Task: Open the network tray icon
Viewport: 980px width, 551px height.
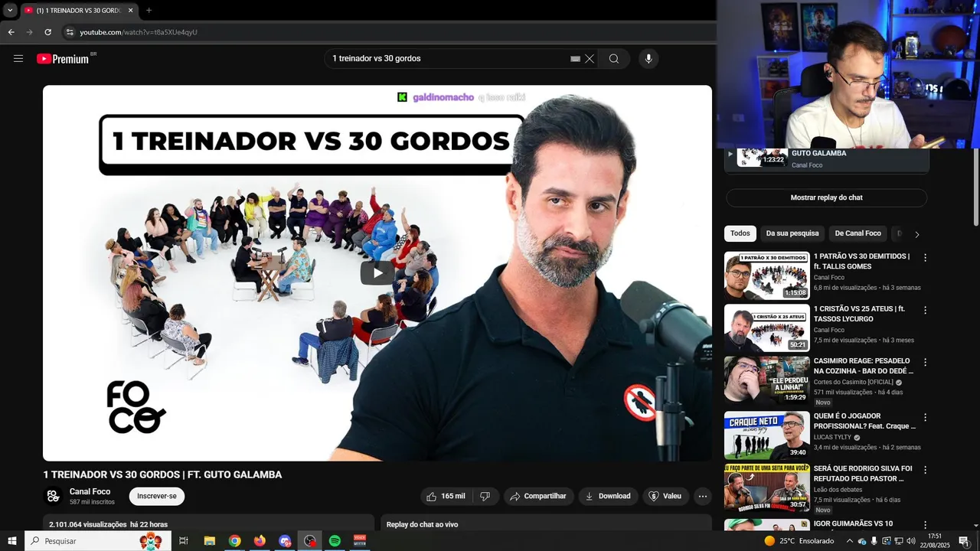Action: pos(899,541)
